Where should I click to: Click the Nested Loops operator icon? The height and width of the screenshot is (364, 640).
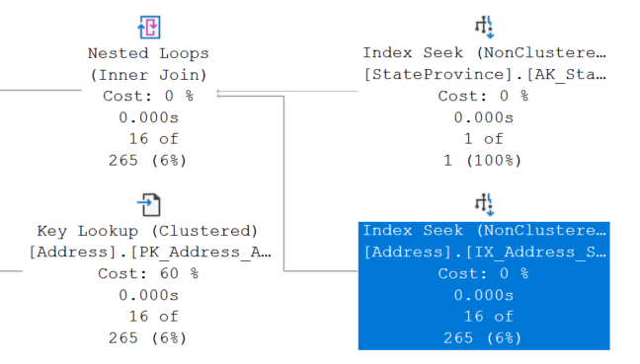click(149, 28)
